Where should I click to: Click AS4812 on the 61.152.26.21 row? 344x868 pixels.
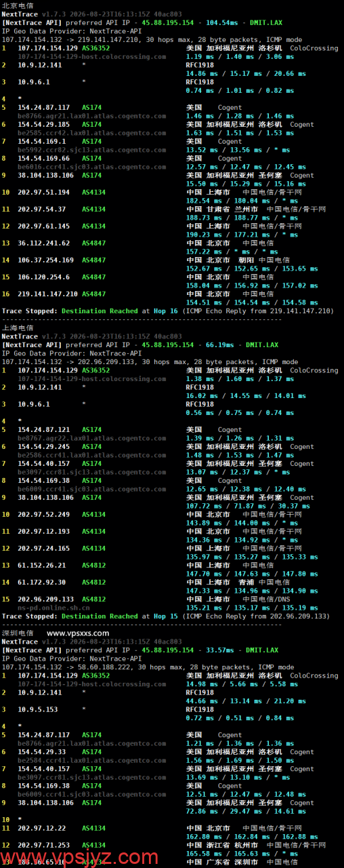[x=93, y=565]
